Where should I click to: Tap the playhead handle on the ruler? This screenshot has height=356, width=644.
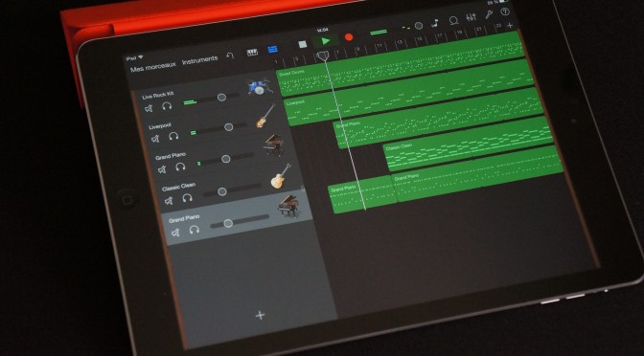pos(324,56)
